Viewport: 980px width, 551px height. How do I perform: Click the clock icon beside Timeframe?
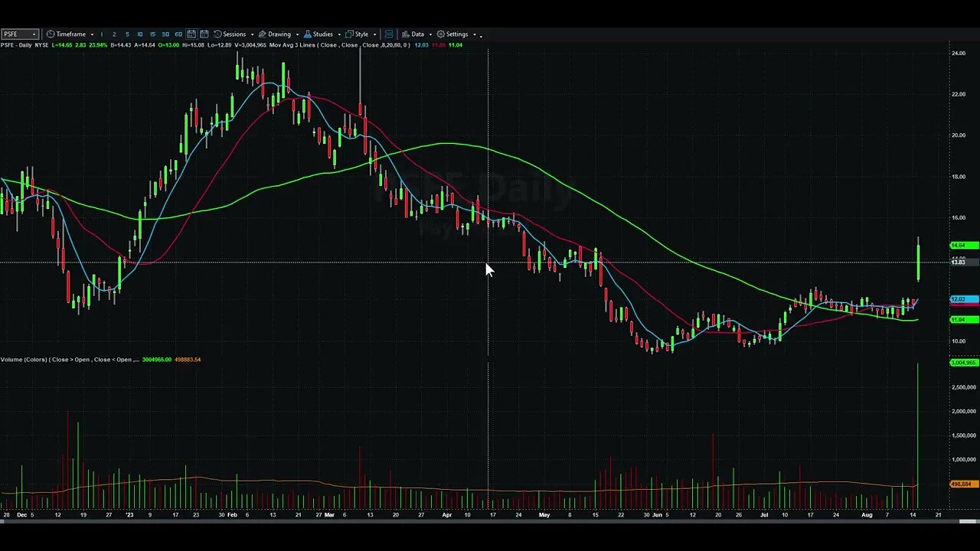(x=51, y=34)
